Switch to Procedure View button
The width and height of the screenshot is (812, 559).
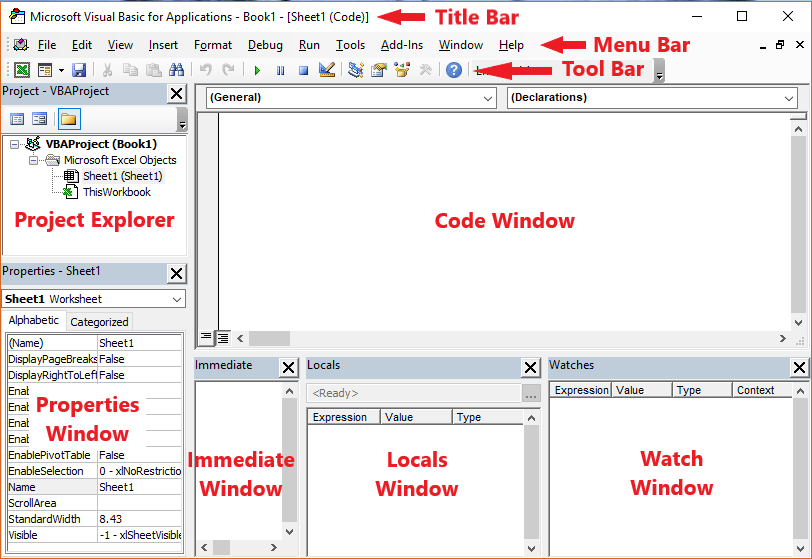[206, 338]
